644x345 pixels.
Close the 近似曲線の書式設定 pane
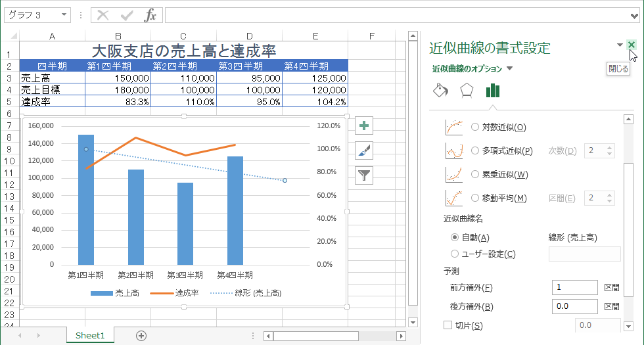tap(632, 45)
